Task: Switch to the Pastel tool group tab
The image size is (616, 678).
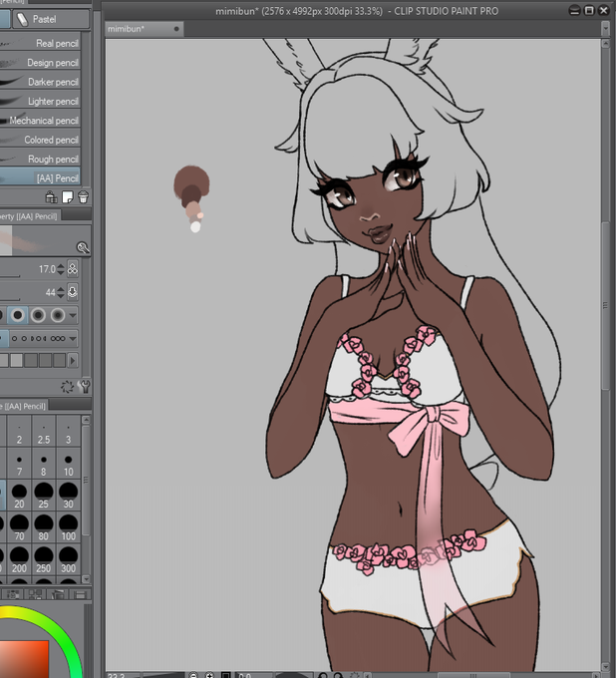Action: point(51,19)
